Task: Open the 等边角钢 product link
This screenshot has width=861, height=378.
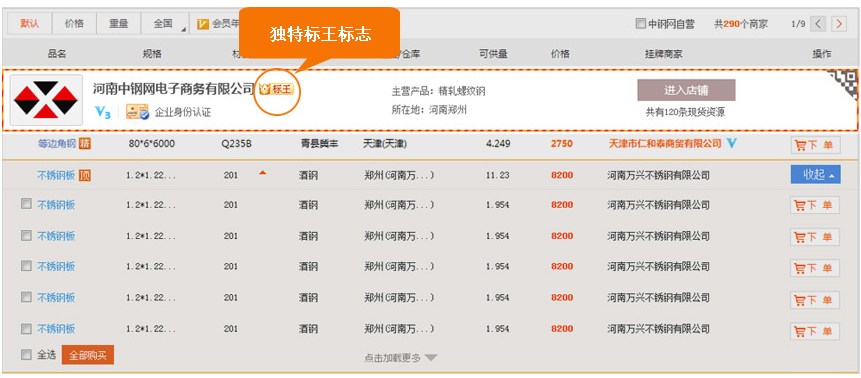Action: coord(56,144)
